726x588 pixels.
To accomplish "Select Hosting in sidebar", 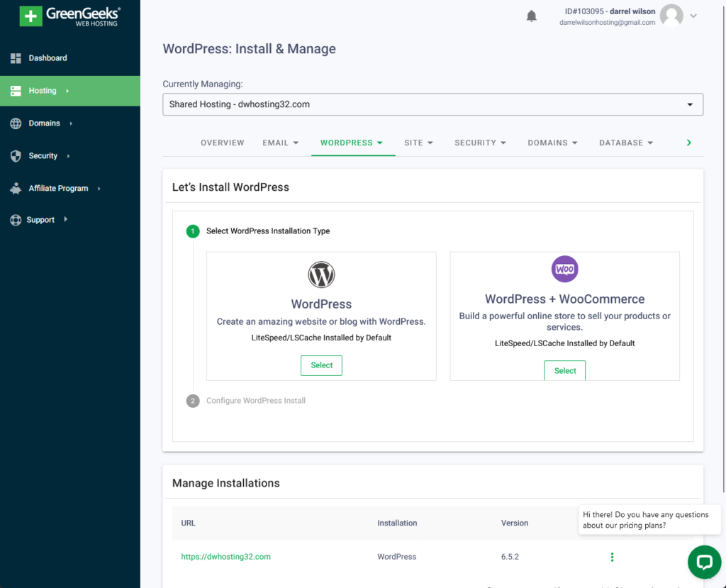I will point(43,91).
